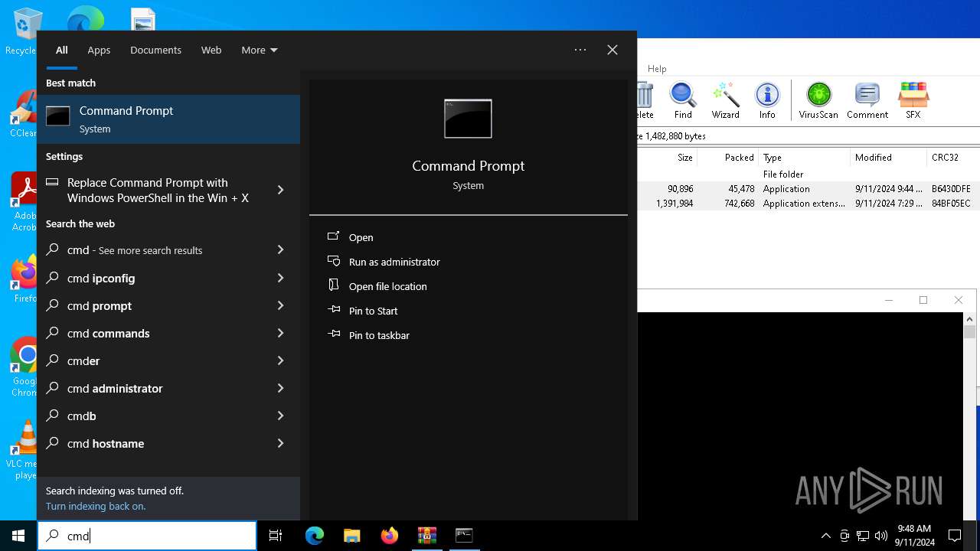The height and width of the screenshot is (551, 980).
Task: Open the search panel options (three dots)
Action: click(580, 50)
